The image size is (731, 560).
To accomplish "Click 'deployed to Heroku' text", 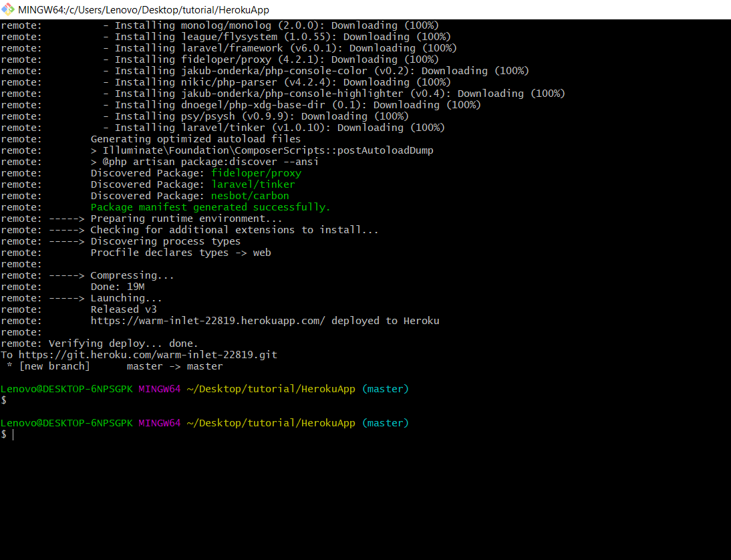I will point(385,321).
